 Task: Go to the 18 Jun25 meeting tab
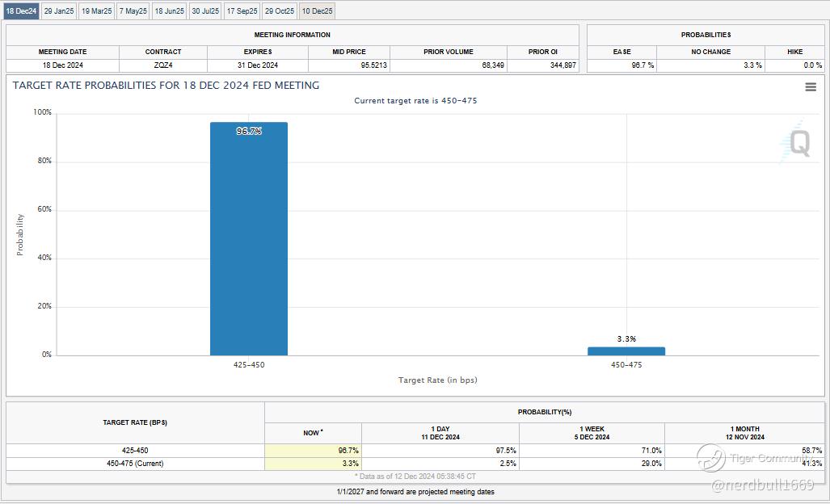click(169, 11)
